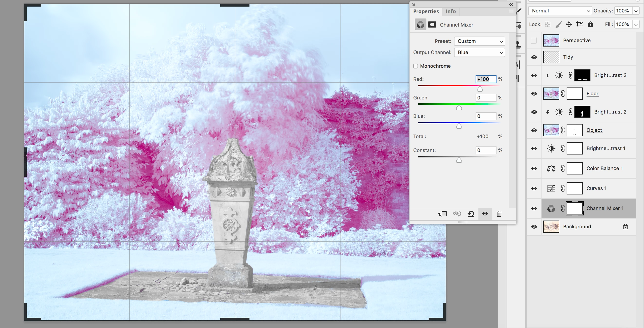Open the Properties panel menu icon

[511, 11]
